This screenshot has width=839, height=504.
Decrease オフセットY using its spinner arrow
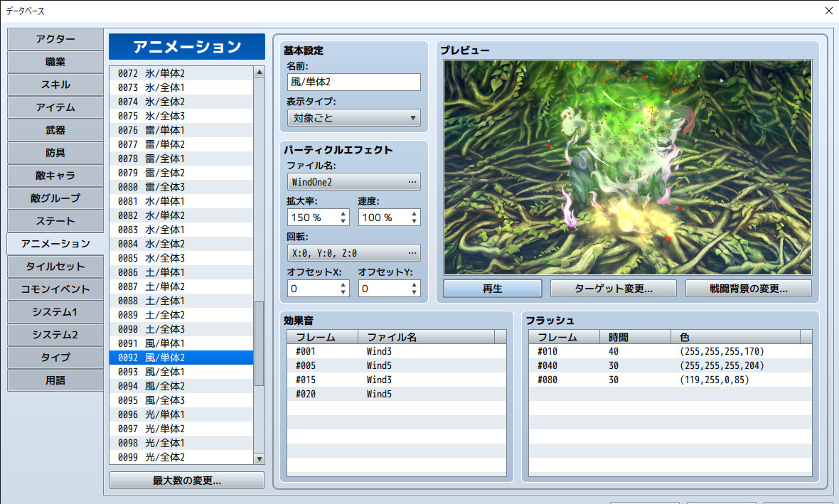pos(414,292)
